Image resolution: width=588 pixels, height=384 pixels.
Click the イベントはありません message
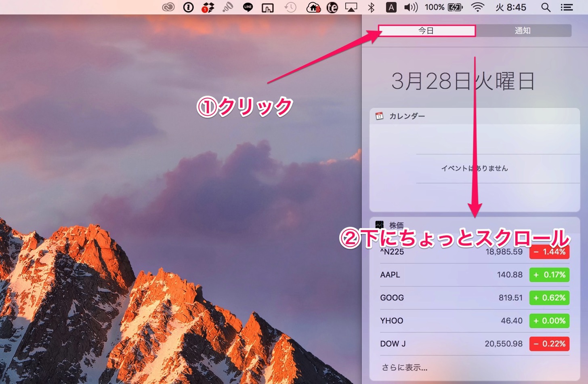click(x=475, y=168)
